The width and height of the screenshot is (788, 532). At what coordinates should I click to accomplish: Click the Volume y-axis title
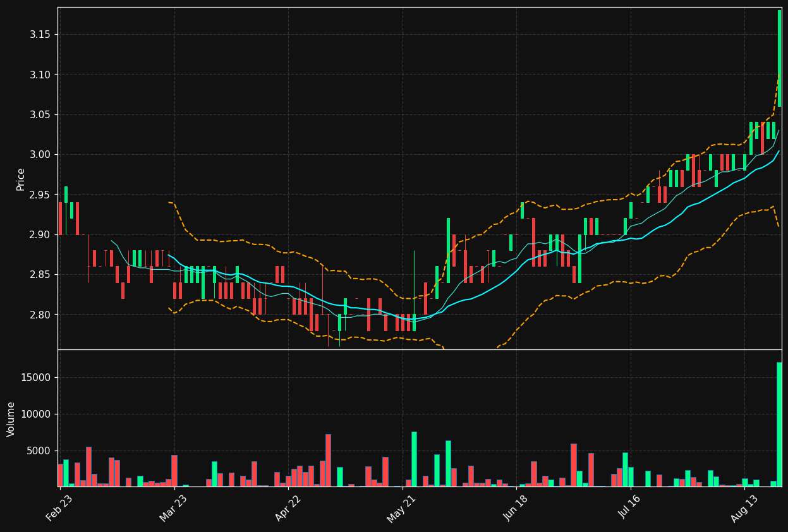[11, 419]
